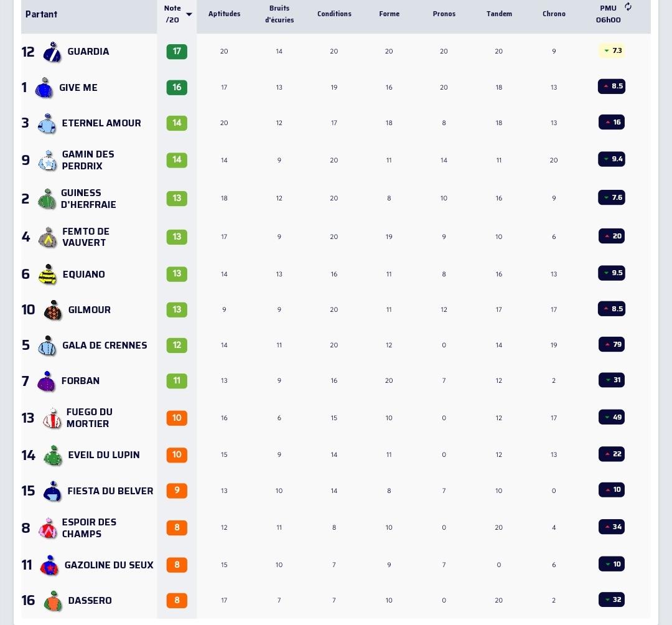Sort table by Aptitudes column
Image resolution: width=672 pixels, height=625 pixels.
pyautogui.click(x=224, y=14)
